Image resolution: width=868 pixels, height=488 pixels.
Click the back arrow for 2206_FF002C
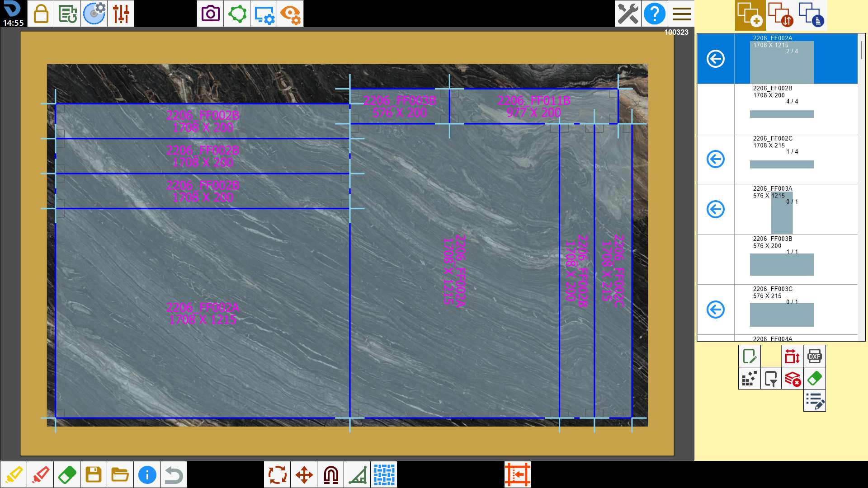click(x=716, y=159)
